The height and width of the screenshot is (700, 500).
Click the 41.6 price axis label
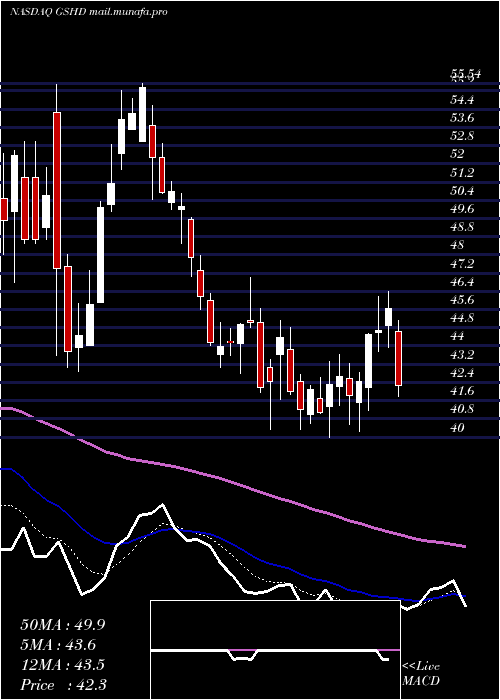coord(462,391)
